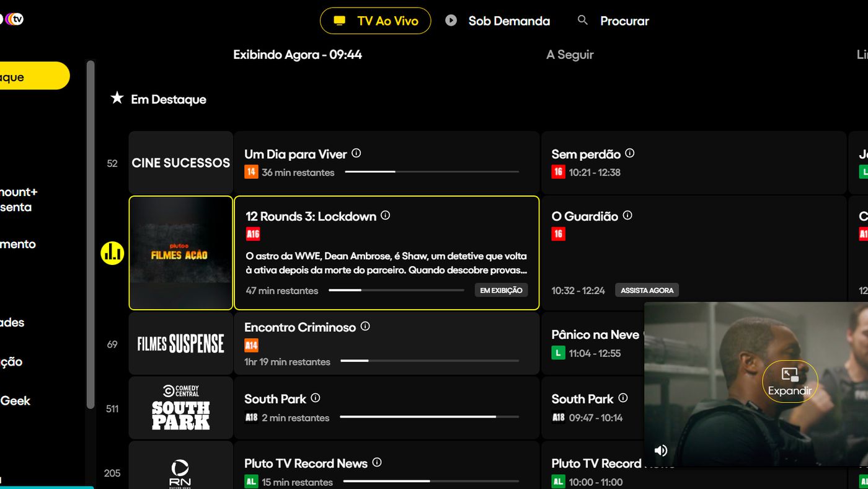Click ASSISTA AGORA for O Guardião

647,289
